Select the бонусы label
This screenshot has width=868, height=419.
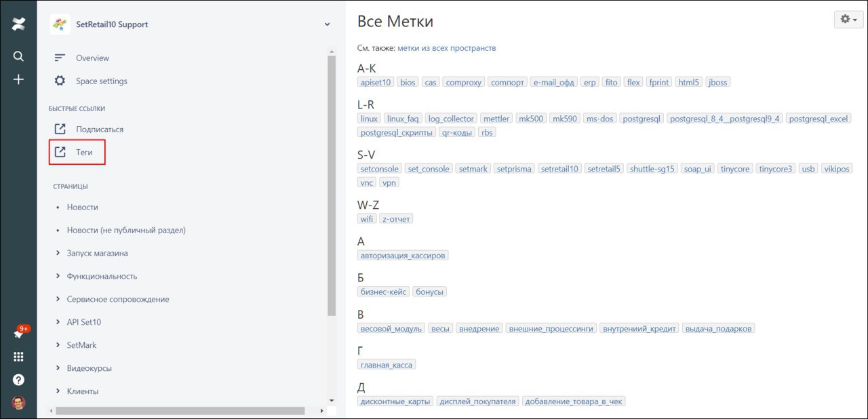(430, 292)
